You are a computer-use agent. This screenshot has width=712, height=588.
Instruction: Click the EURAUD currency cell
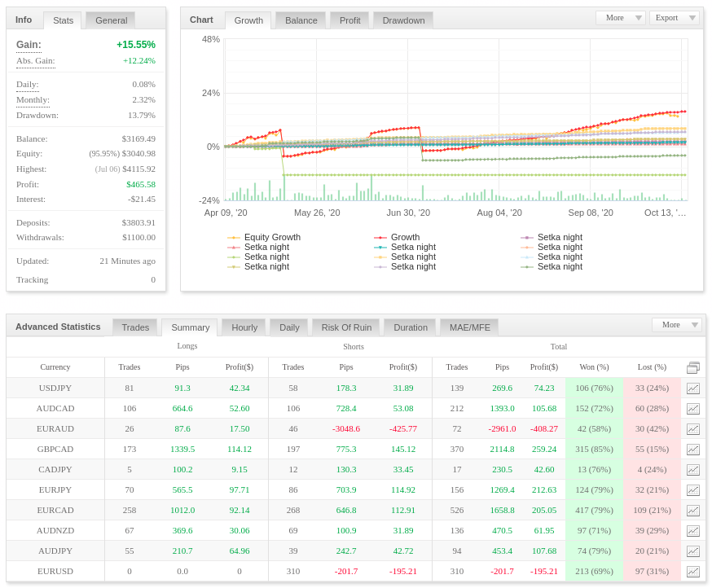(x=55, y=429)
